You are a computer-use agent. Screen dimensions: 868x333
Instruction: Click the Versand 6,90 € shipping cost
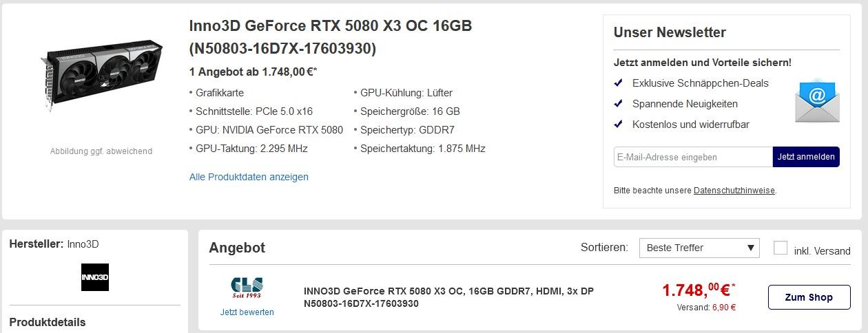coord(706,308)
